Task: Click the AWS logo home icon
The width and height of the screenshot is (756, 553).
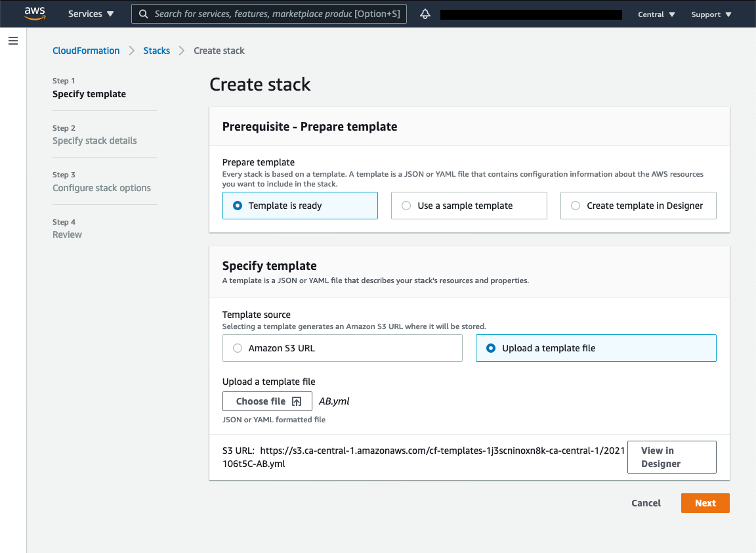Action: [35, 14]
